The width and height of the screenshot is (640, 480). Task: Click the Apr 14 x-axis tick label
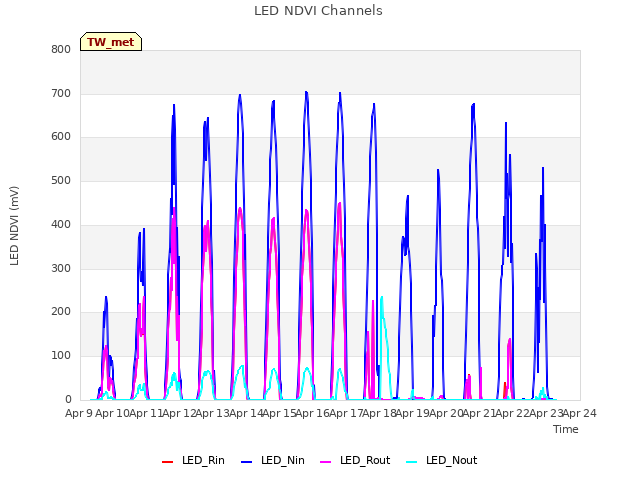[245, 413]
